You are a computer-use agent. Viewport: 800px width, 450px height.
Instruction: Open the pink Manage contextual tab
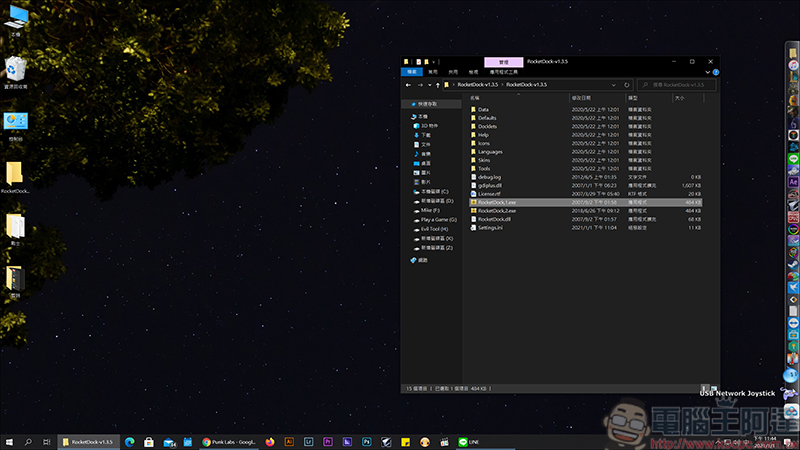(504, 62)
